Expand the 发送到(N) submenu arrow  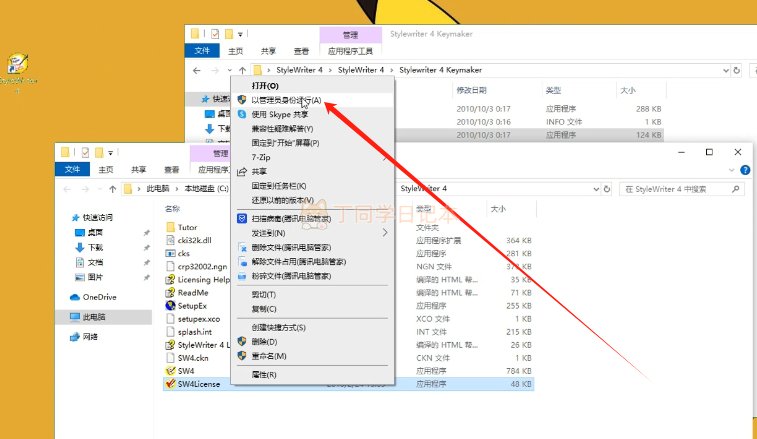(x=385, y=233)
